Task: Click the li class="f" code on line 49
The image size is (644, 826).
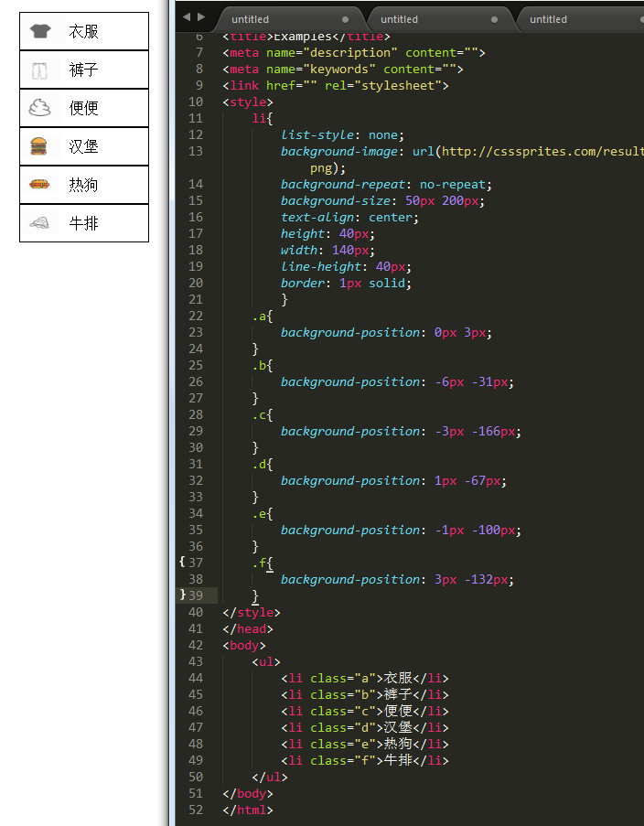Action: click(x=365, y=760)
